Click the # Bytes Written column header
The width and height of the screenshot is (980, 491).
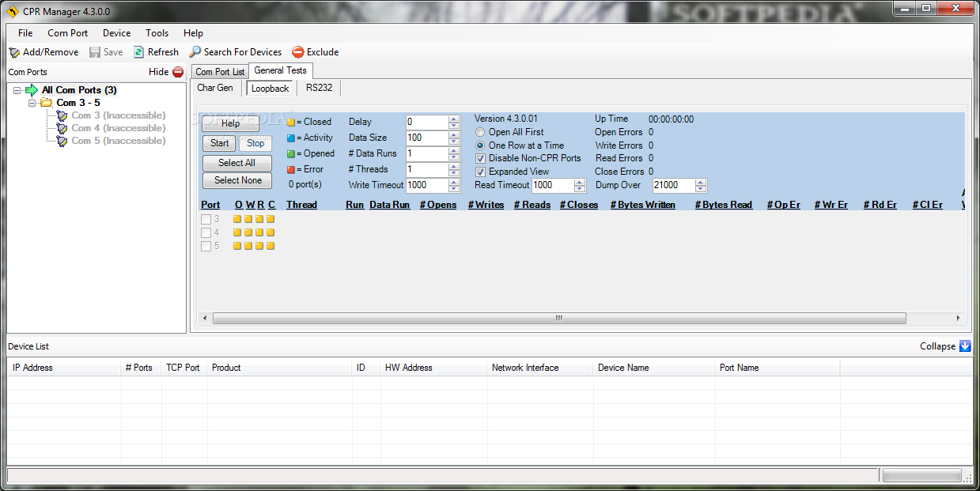643,205
